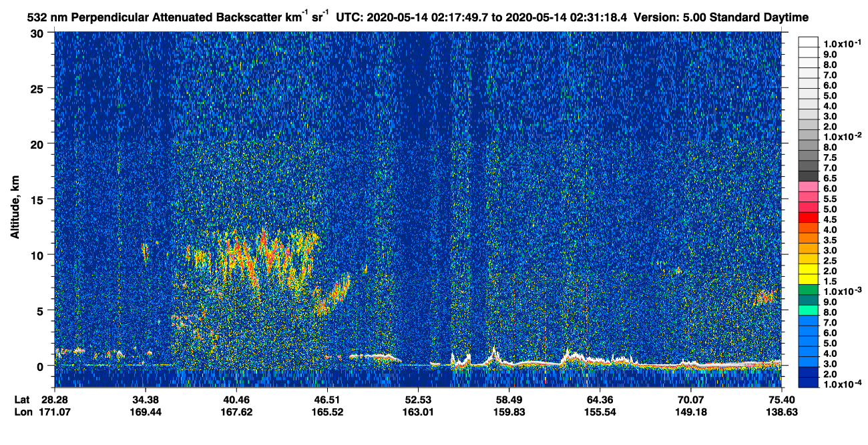Screen dimensions: 868x445
Task: Click longitude value '163.01'
Action: pyautogui.click(x=418, y=412)
